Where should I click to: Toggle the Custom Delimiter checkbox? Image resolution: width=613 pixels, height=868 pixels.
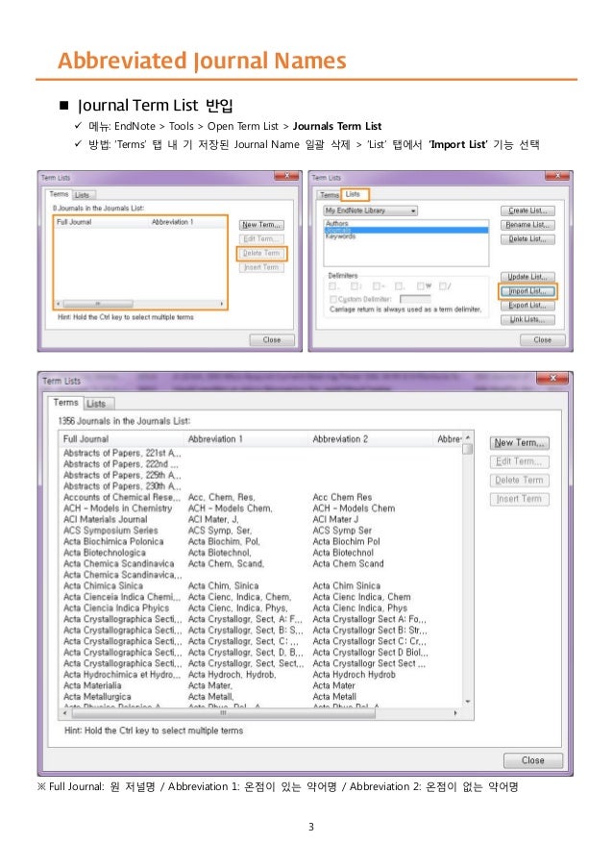pyautogui.click(x=333, y=299)
